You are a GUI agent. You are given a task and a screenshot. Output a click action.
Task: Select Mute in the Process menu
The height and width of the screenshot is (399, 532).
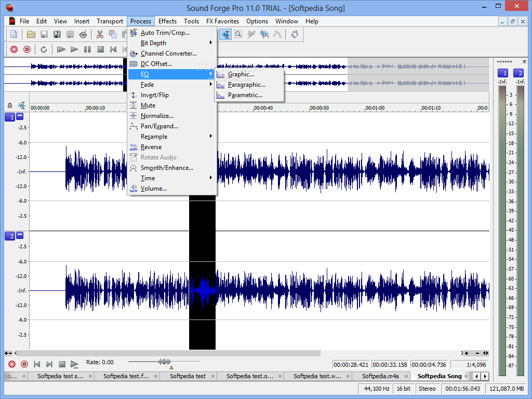click(172, 105)
